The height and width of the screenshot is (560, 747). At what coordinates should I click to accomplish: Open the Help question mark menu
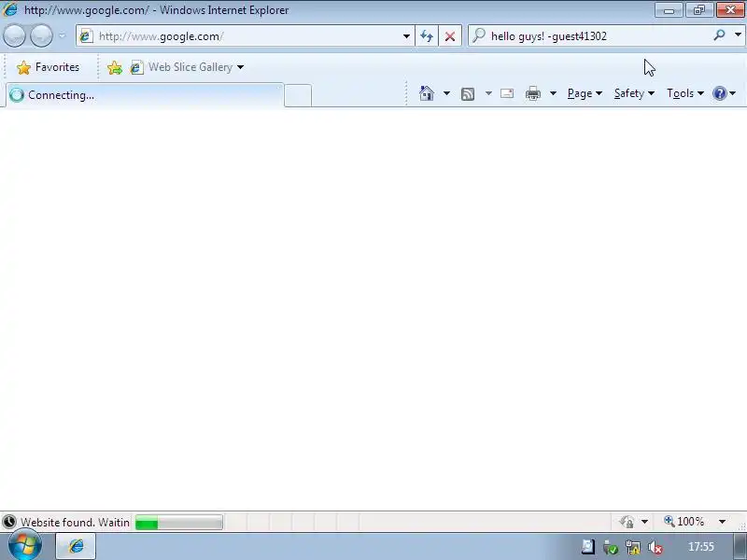725,93
